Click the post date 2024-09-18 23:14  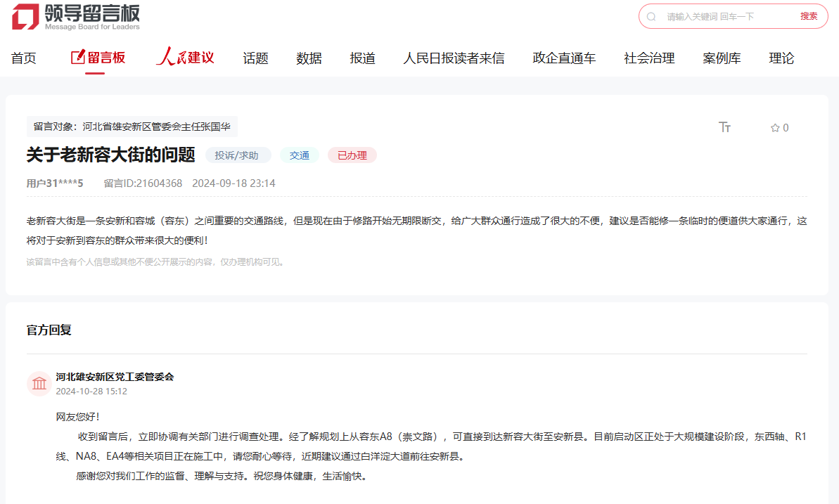tap(233, 183)
